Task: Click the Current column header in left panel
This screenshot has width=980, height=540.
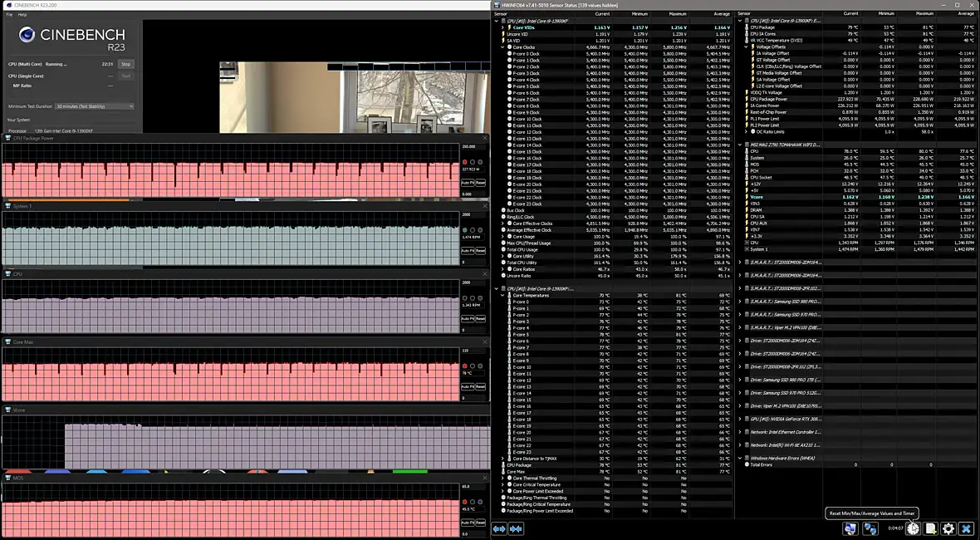Action: pyautogui.click(x=602, y=14)
